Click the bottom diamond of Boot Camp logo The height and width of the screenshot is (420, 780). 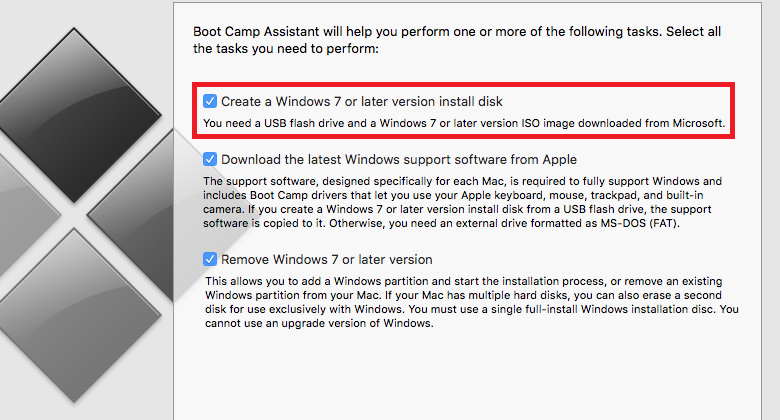[75, 315]
